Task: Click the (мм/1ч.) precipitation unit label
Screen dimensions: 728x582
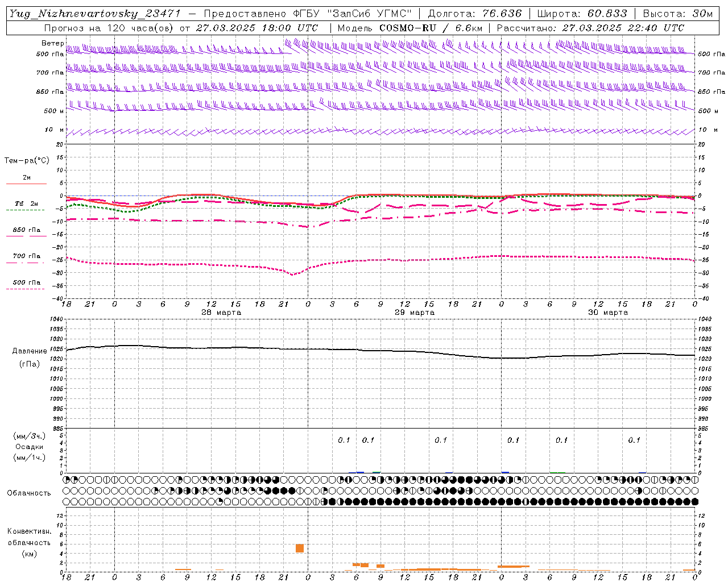Action: (x=30, y=458)
